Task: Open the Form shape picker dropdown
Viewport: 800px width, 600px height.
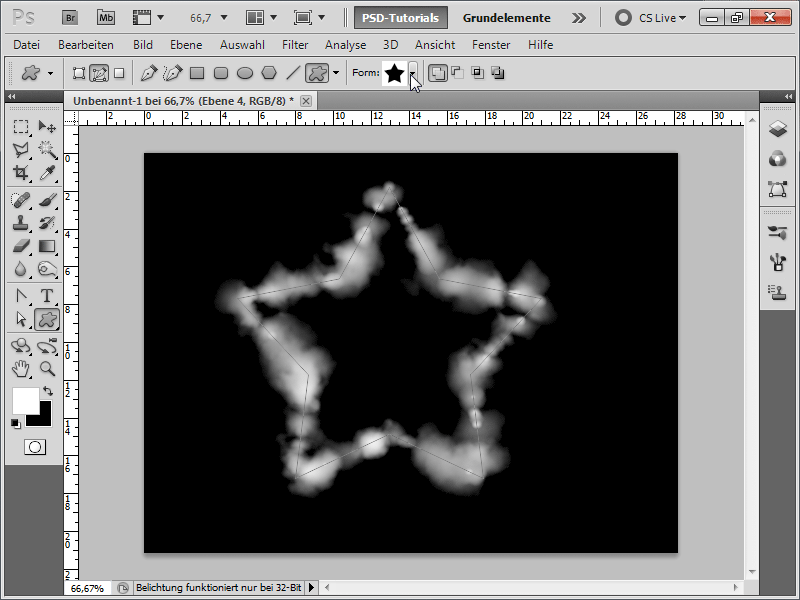Action: pyautogui.click(x=413, y=73)
